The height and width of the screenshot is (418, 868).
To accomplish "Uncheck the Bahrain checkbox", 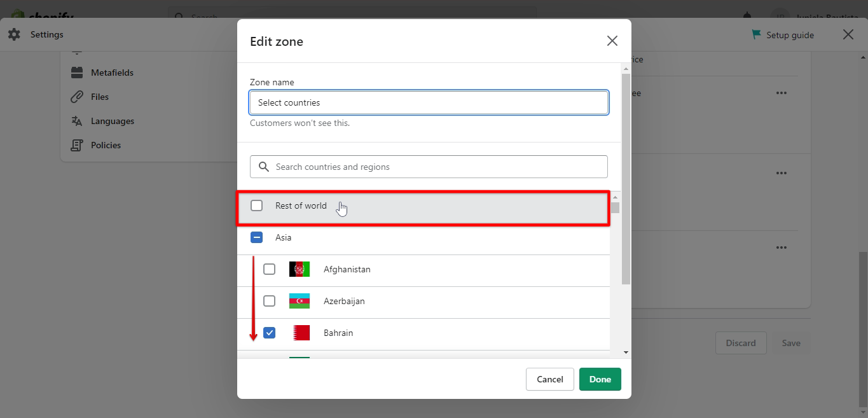I will (269, 332).
